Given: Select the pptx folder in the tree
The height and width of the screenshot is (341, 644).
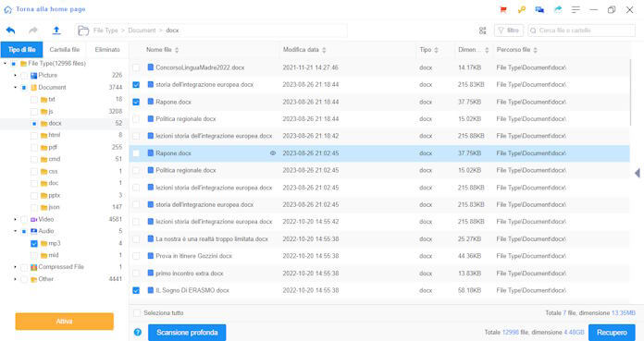Looking at the screenshot, I should point(50,195).
